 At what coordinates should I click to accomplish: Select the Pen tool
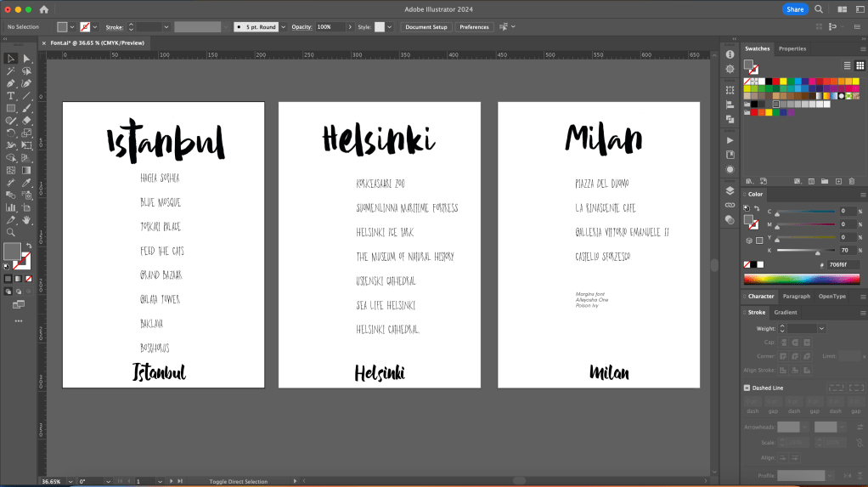click(x=11, y=83)
